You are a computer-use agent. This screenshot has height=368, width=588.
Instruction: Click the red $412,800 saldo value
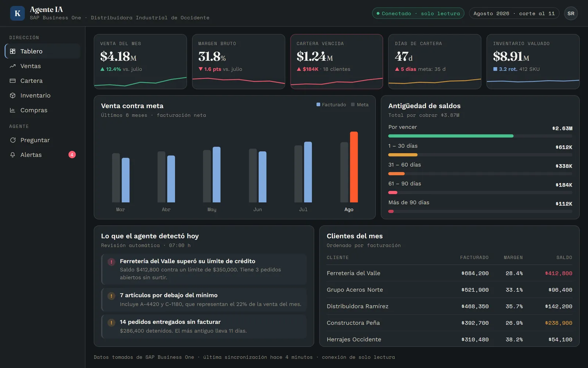(x=559, y=273)
